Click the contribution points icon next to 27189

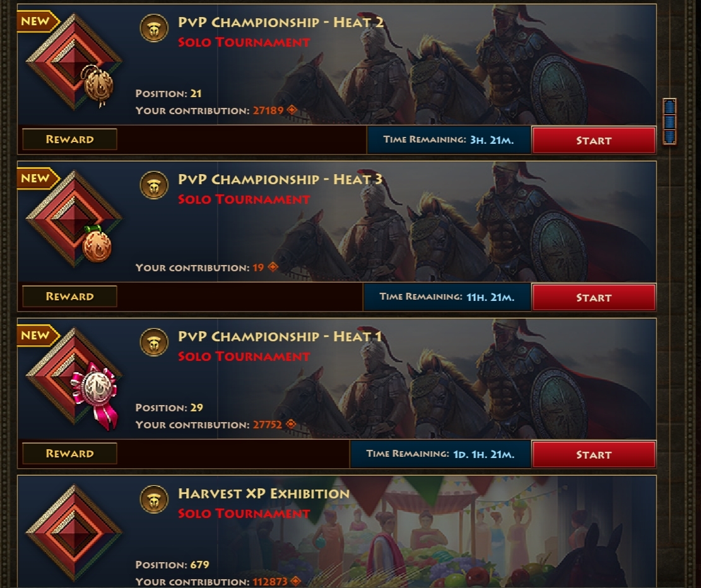pos(292,110)
